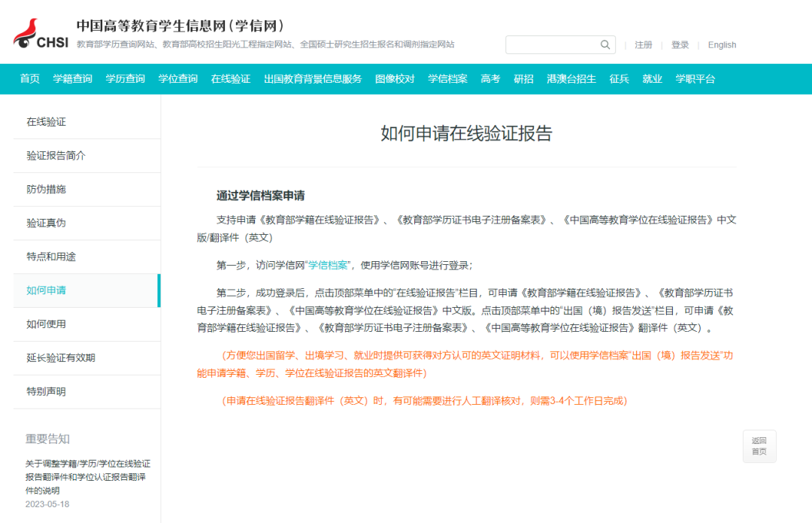Click the subheading 通过学信档案申请

coord(260,196)
